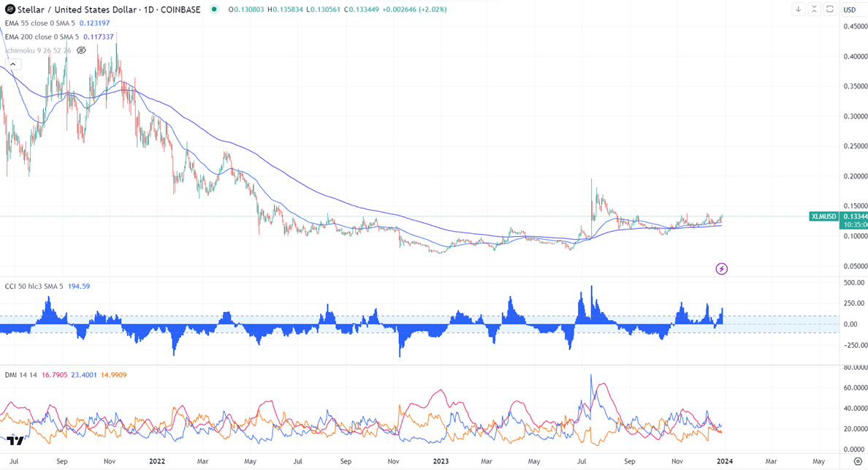Click the down arrow move-pane button
This screenshot has width=868, height=470.
coord(799,10)
